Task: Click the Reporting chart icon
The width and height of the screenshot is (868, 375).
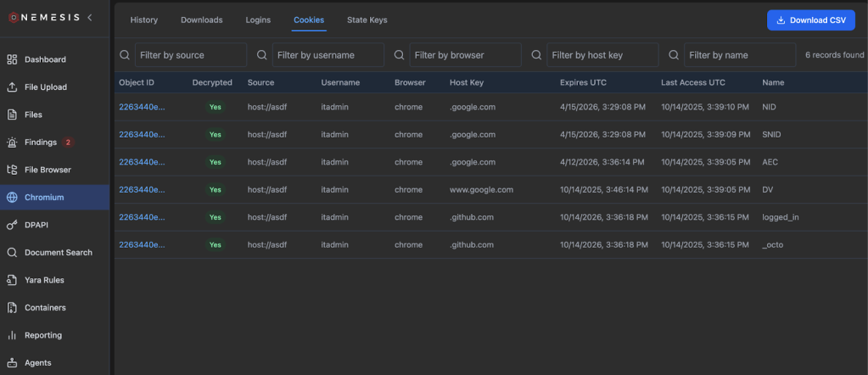Action: (12, 335)
